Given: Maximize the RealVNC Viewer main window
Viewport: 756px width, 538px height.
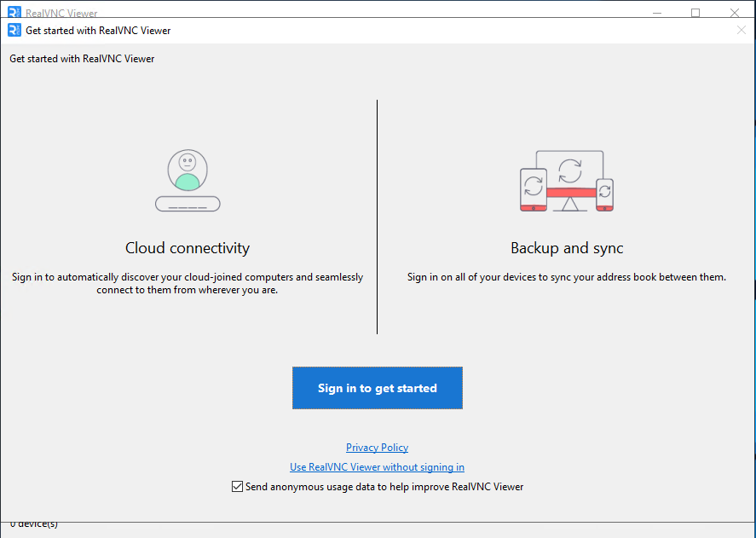Looking at the screenshot, I should point(695,12).
